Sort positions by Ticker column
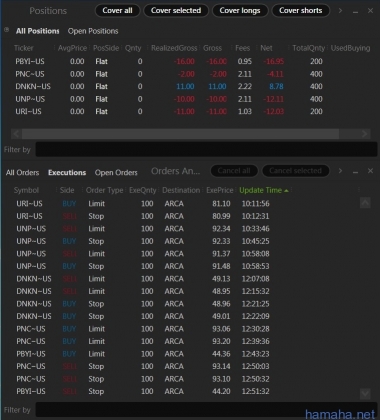The image size is (380, 420). pyautogui.click(x=24, y=48)
